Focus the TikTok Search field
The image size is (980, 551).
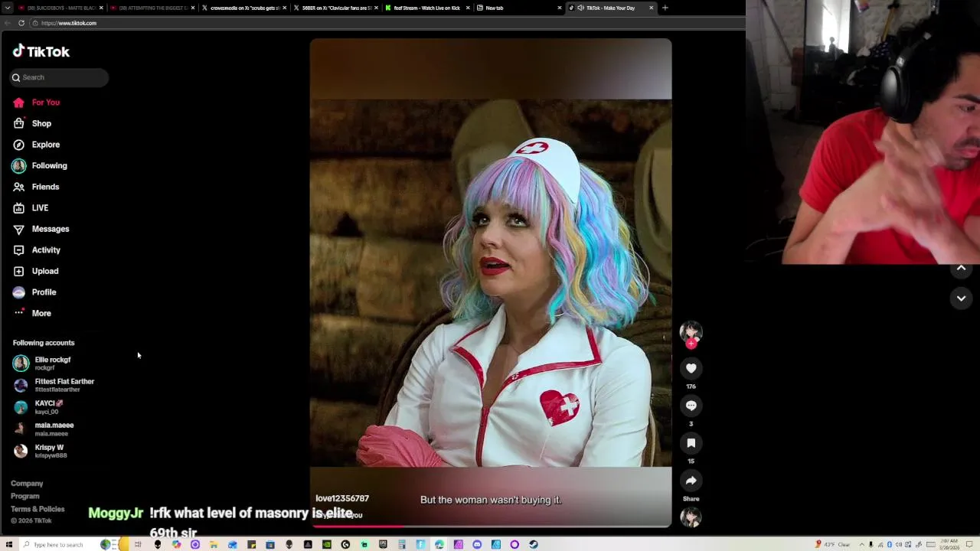[x=59, y=77]
